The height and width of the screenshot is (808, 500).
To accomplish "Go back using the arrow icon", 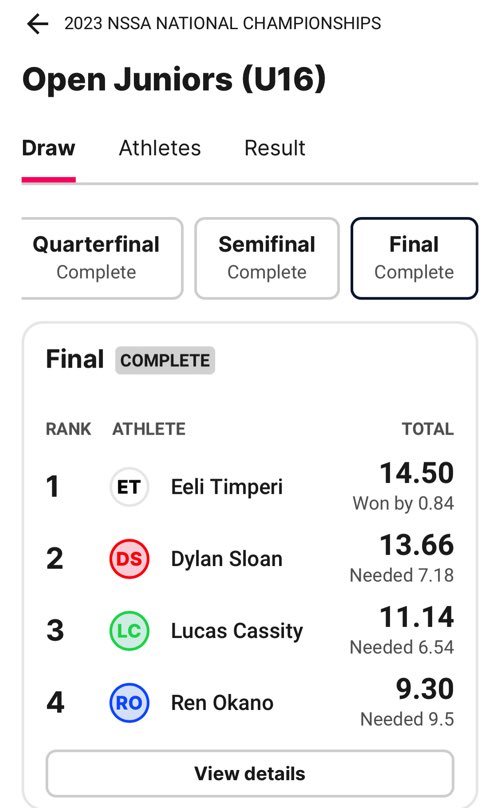I will click(x=38, y=24).
